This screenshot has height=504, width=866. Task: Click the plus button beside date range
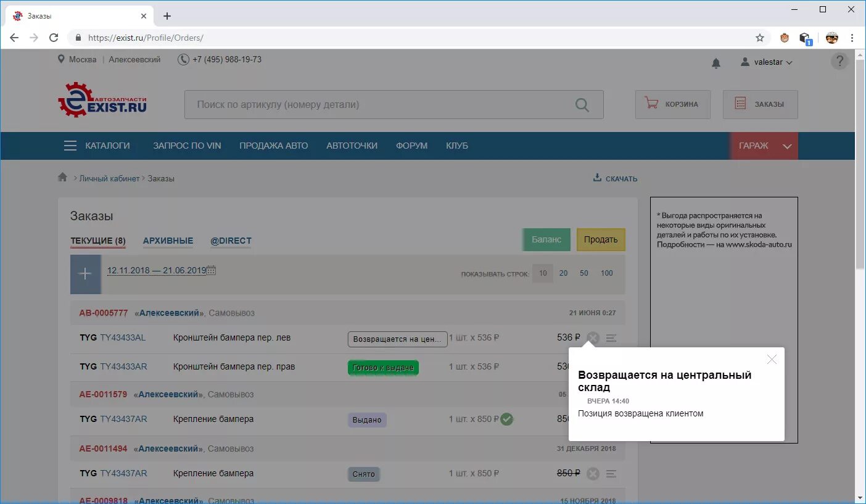(85, 274)
